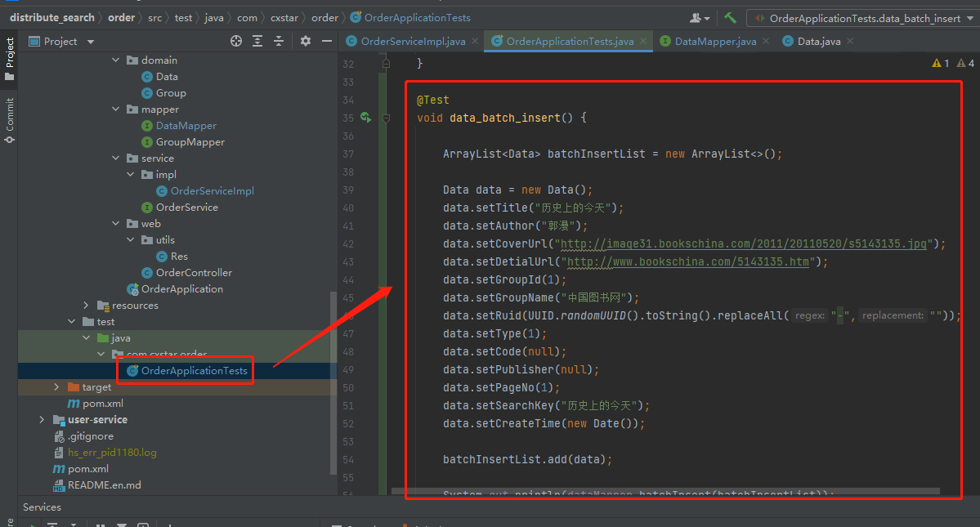Expand the user-service module
This screenshot has width=980, height=527.
42,420
